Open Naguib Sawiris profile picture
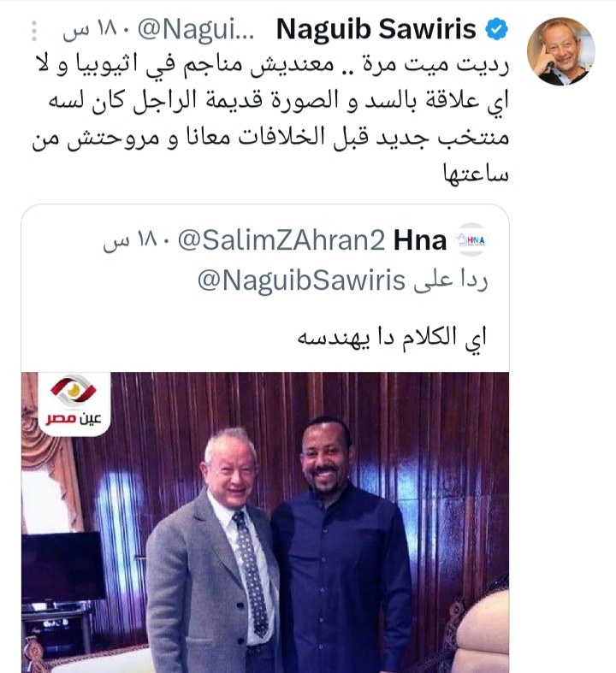Viewport: 616px width, 673px height. [560, 51]
